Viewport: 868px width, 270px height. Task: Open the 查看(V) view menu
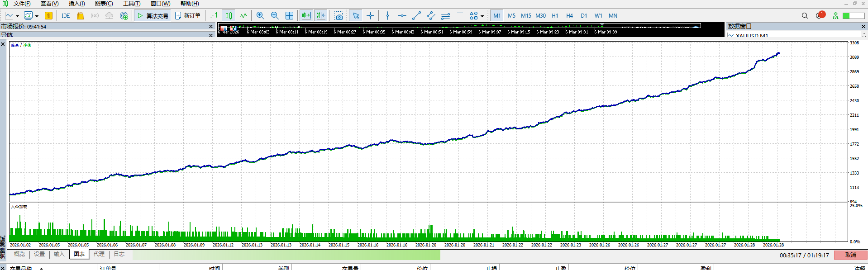tap(50, 4)
